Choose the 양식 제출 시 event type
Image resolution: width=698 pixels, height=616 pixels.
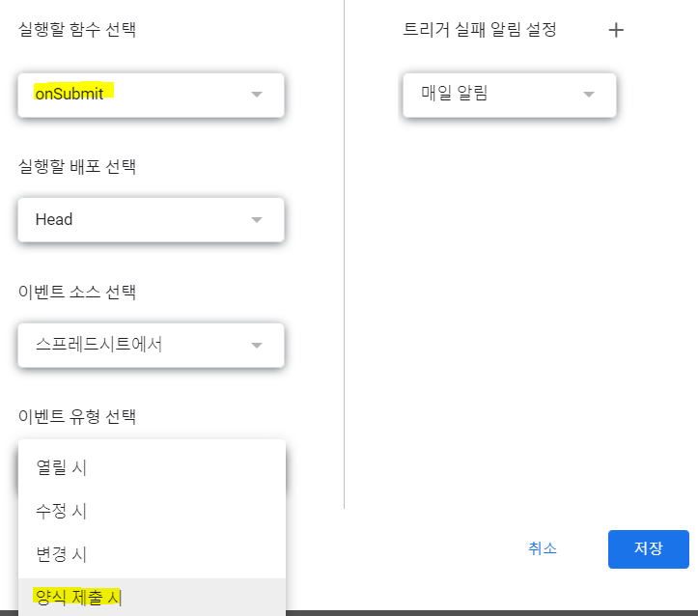152,597
